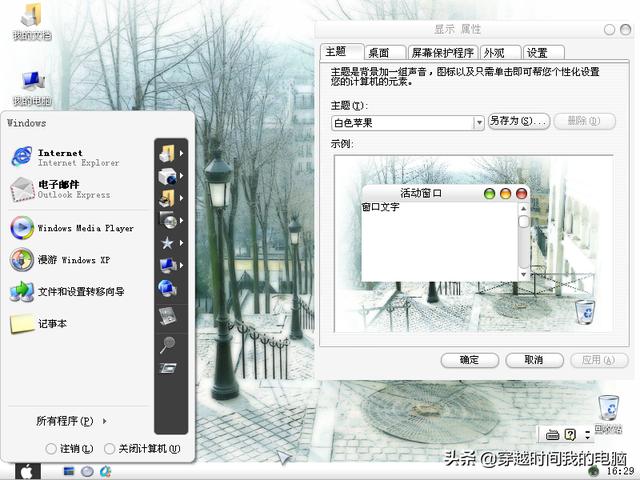Image resolution: width=640 pixels, height=480 pixels.
Task: Open the control panel icon in start sidebar
Action: coord(167,316)
